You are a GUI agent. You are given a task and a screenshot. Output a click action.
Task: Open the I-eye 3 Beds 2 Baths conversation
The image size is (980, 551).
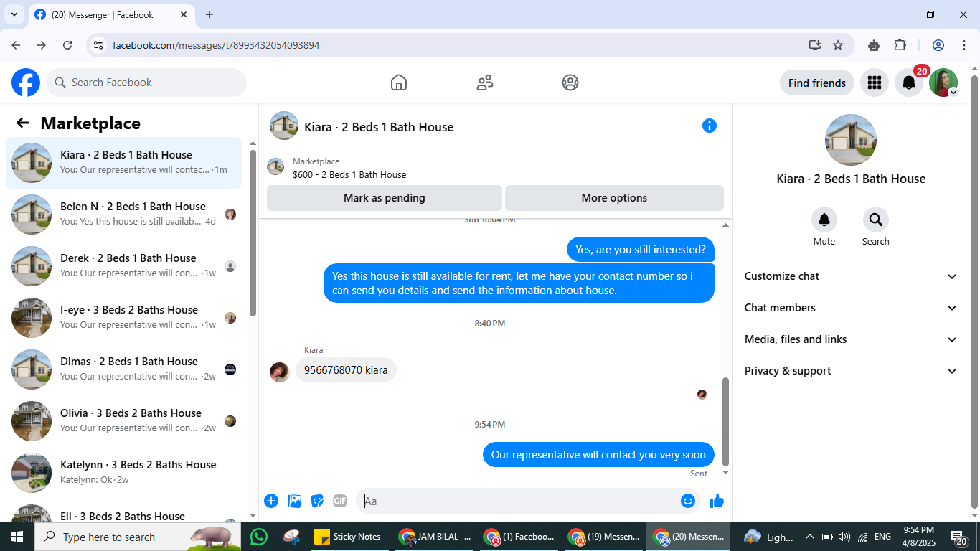coord(123,318)
